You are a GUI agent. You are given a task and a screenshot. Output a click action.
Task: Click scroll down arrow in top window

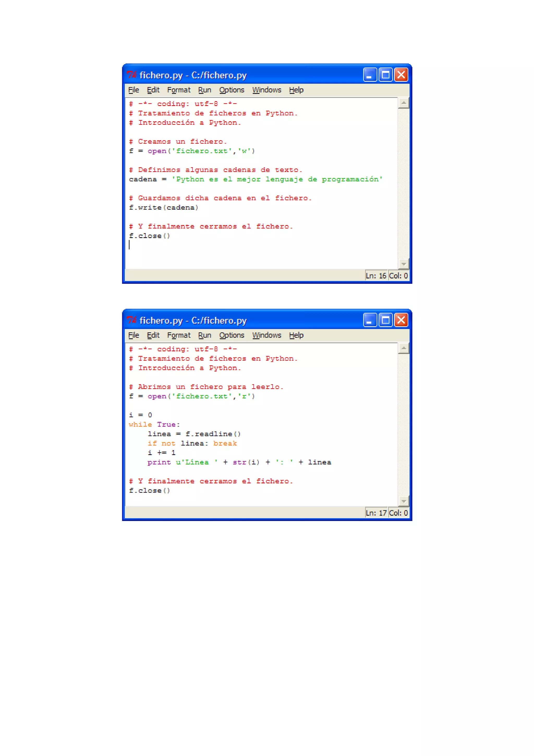click(403, 264)
